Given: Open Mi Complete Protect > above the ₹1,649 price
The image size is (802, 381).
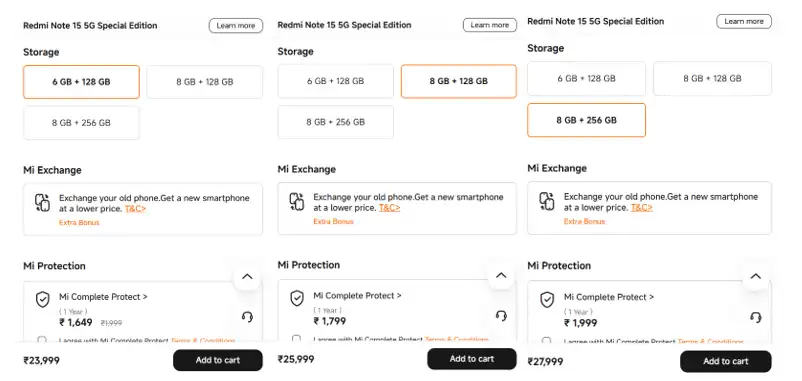Looking at the screenshot, I should 103,297.
